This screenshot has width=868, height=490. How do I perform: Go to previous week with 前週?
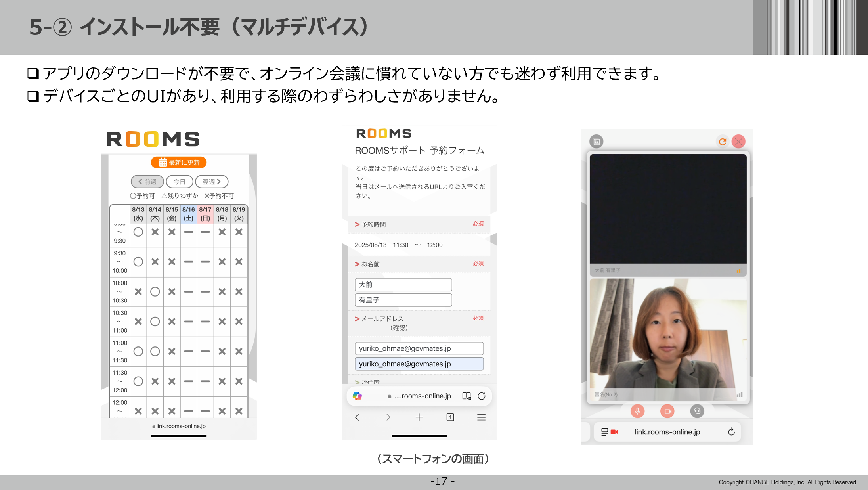pos(147,182)
